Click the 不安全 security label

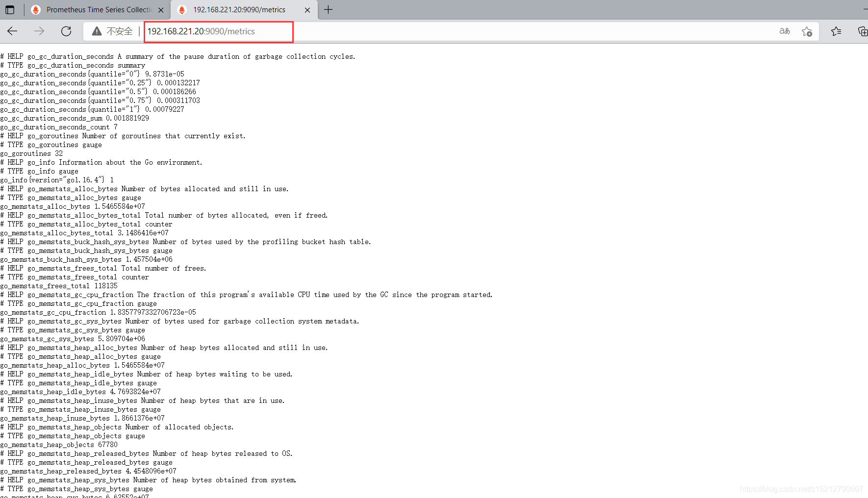[x=120, y=31]
